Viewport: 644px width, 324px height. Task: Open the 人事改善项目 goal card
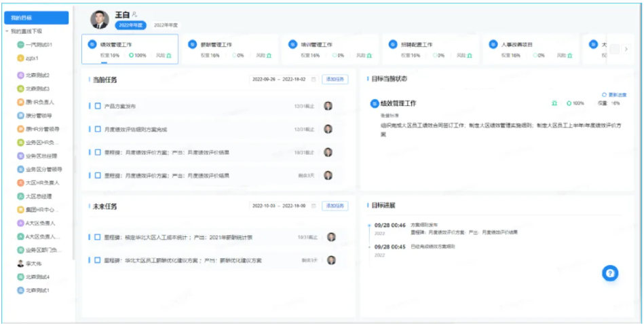pos(531,49)
